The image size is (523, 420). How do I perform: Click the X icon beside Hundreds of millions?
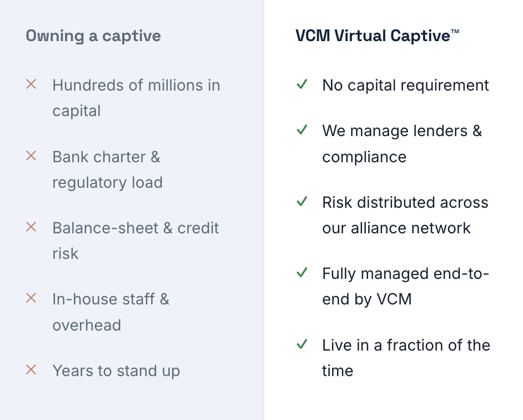[x=31, y=84]
